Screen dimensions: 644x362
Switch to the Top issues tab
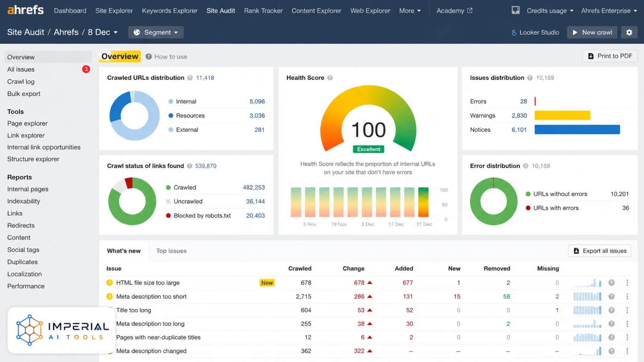(171, 251)
